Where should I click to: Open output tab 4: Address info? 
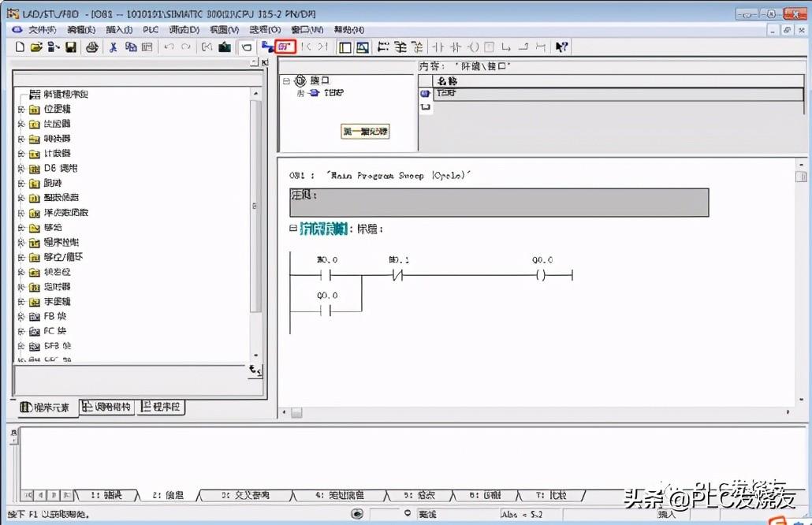340,496
